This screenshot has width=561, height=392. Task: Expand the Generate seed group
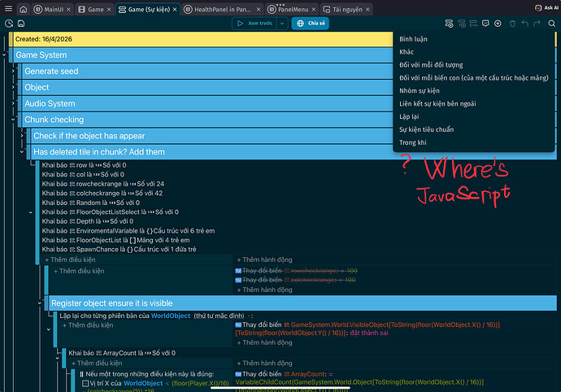[13, 72]
